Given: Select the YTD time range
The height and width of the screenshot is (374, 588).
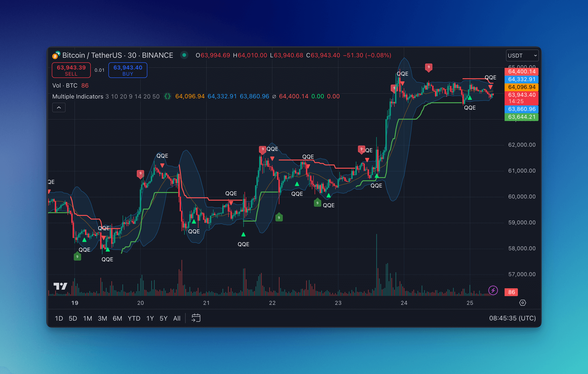Looking at the screenshot, I should (x=134, y=318).
